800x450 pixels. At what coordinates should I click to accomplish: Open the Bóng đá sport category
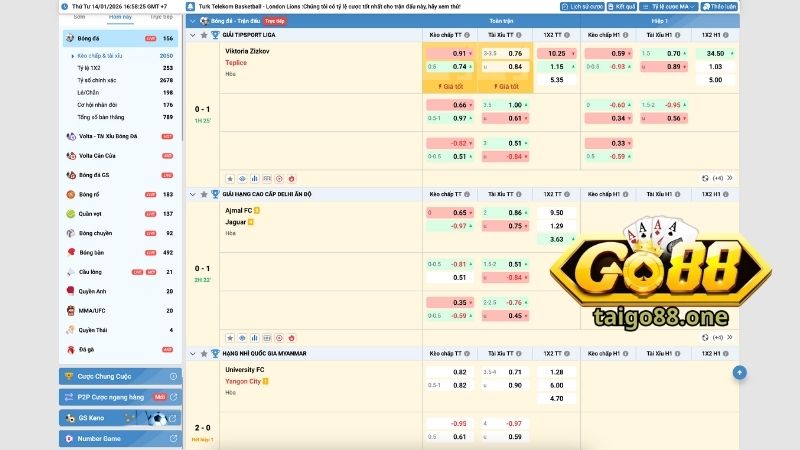click(x=121, y=38)
